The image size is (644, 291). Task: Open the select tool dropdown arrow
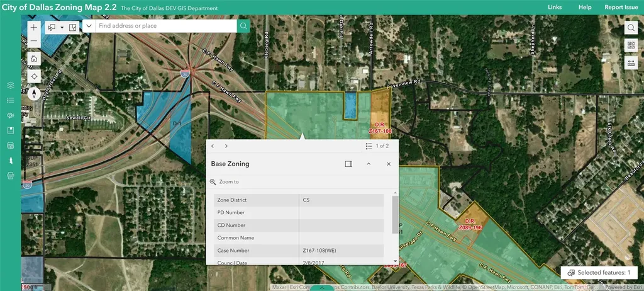(62, 28)
